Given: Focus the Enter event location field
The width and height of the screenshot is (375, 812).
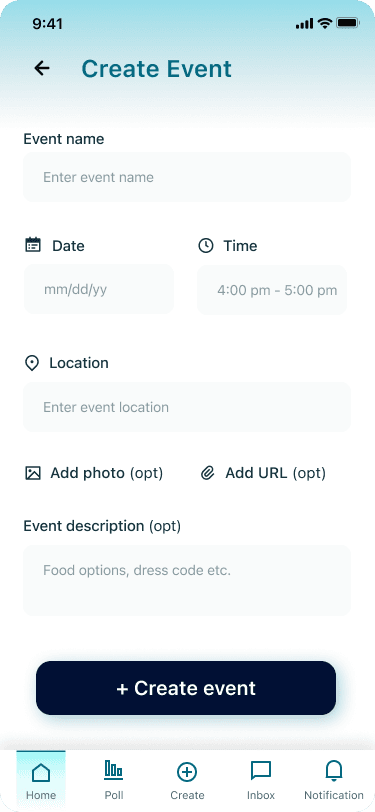Looking at the screenshot, I should pyautogui.click(x=187, y=407).
